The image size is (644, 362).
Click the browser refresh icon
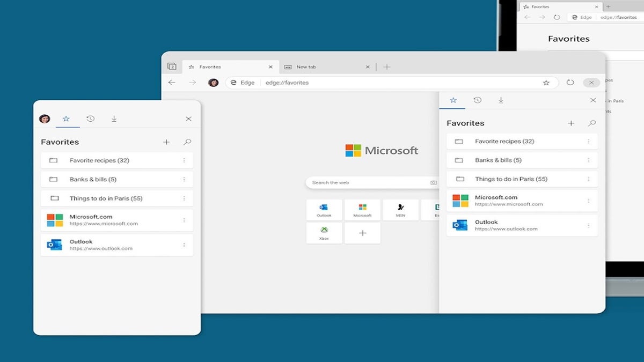pyautogui.click(x=570, y=83)
